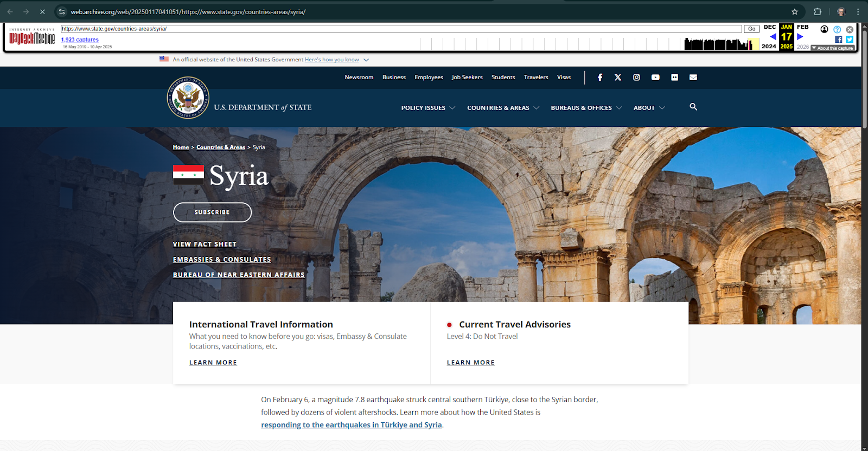Open the State Department Facebook page icon
Image resolution: width=868 pixels, height=451 pixels.
(x=599, y=78)
